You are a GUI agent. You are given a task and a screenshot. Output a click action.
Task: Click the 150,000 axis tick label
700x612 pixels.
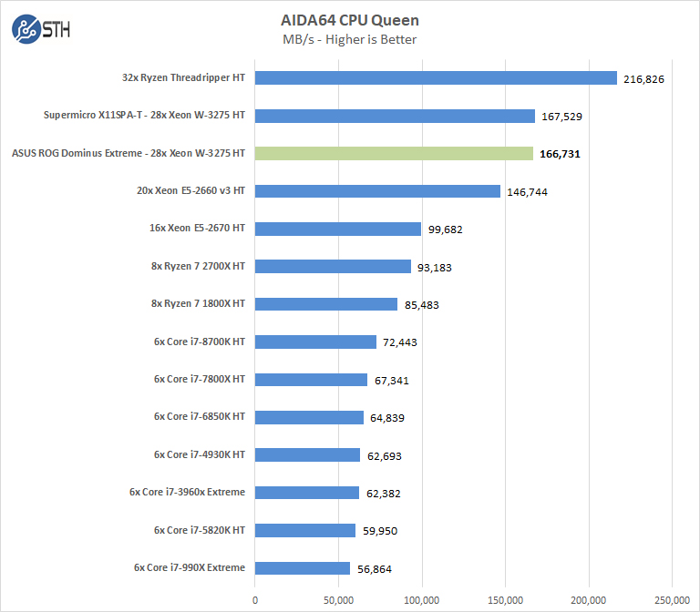[505, 600]
